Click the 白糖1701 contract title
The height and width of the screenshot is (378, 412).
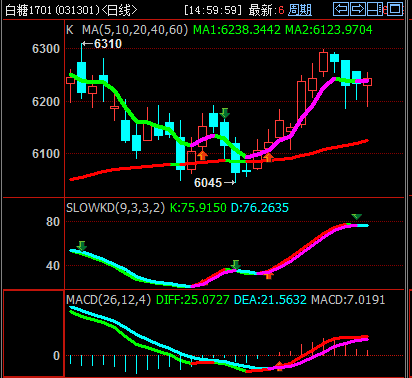pos(29,10)
